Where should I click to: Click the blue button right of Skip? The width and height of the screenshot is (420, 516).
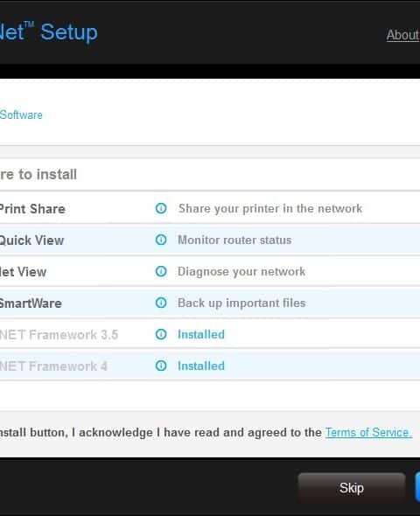(417, 488)
